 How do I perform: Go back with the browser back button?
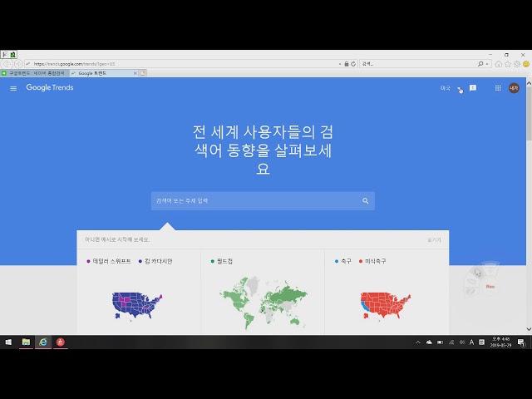pyautogui.click(x=7, y=64)
